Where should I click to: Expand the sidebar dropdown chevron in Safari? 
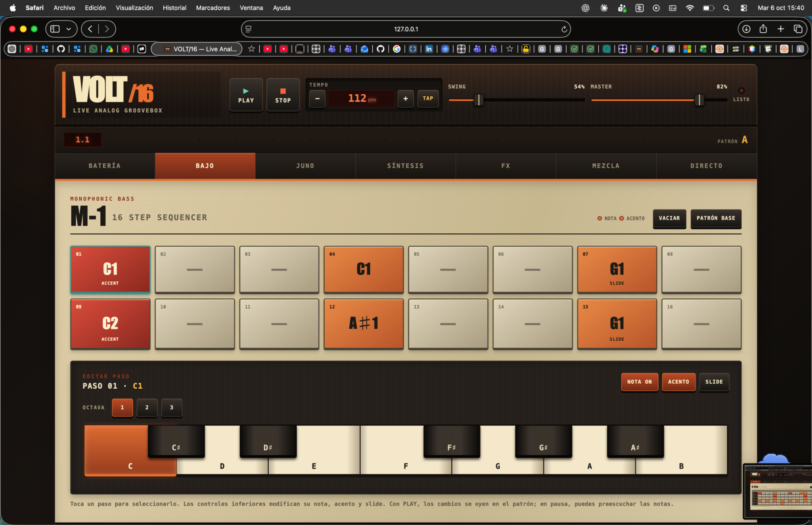point(69,29)
